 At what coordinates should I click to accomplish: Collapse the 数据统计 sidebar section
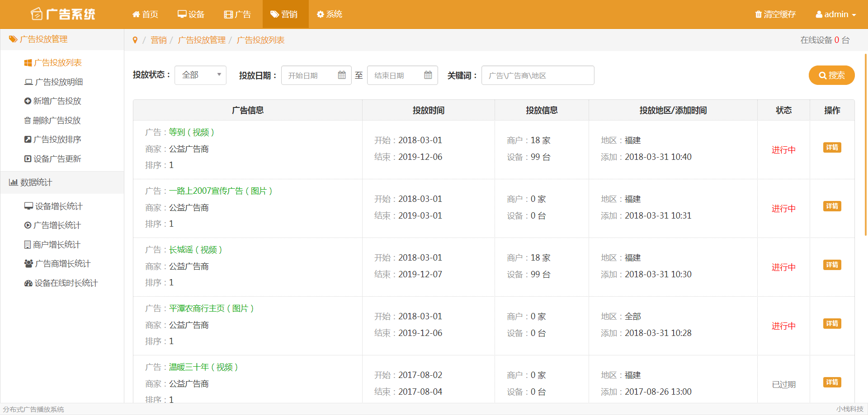click(x=36, y=182)
